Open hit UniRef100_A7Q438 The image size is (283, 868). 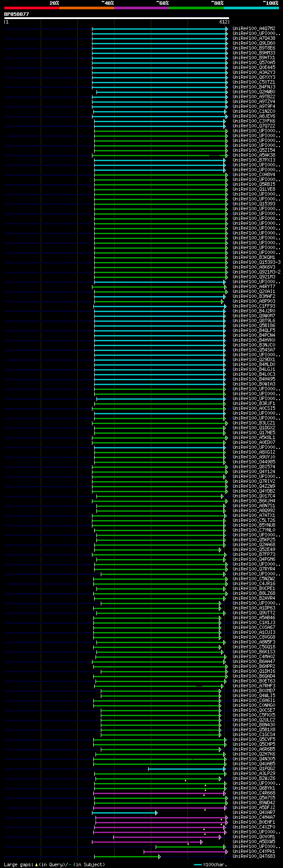(254, 39)
